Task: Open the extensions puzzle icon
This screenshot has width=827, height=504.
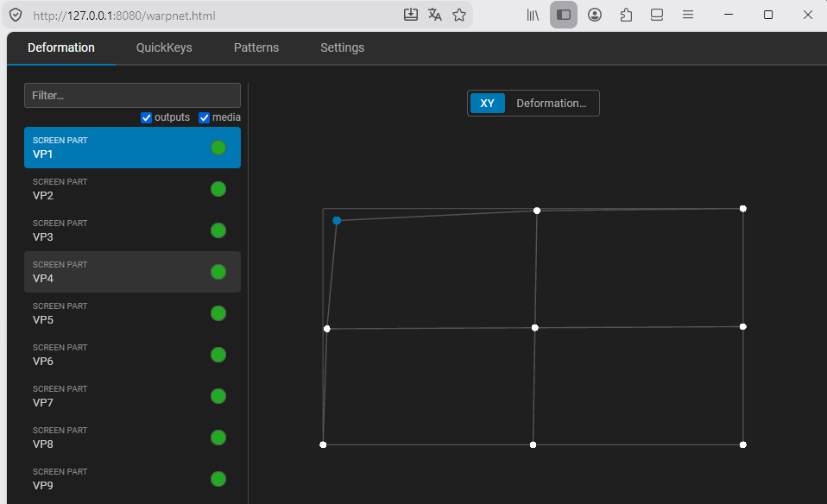Action: (626, 15)
